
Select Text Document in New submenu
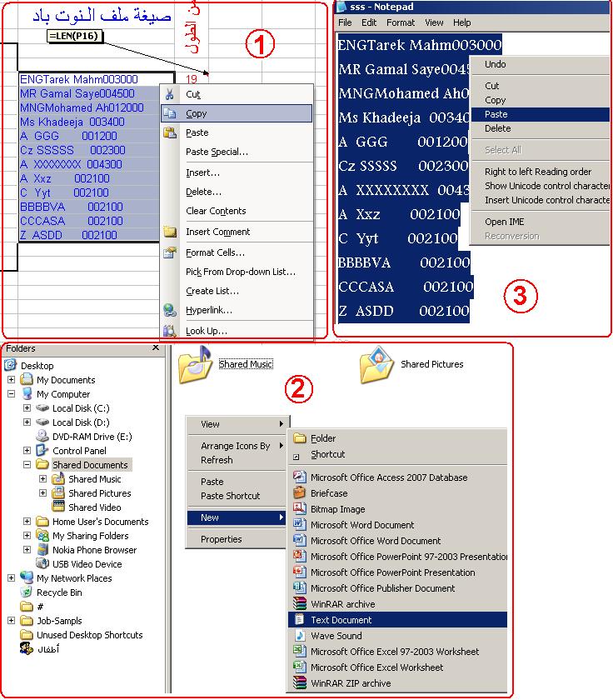pyautogui.click(x=397, y=620)
